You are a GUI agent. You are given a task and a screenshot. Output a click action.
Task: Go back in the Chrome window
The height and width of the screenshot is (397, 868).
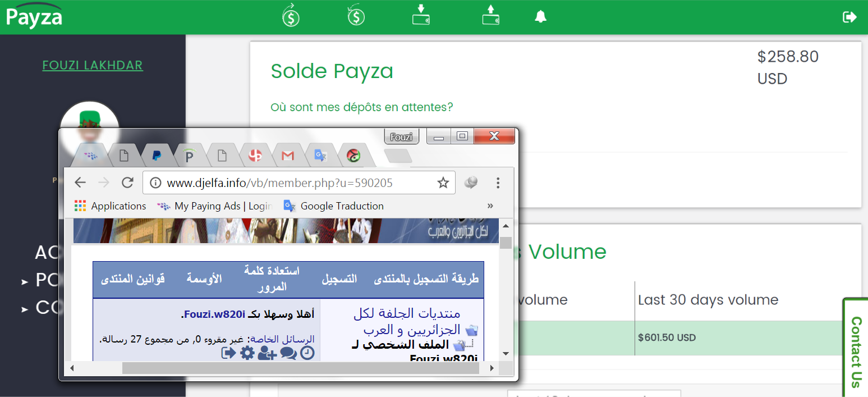(80, 182)
